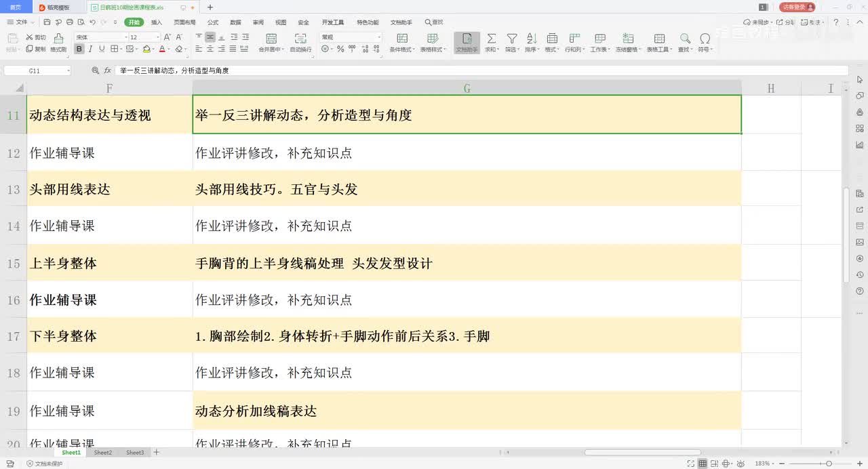Click the Save icon in quick access bar

47,22
